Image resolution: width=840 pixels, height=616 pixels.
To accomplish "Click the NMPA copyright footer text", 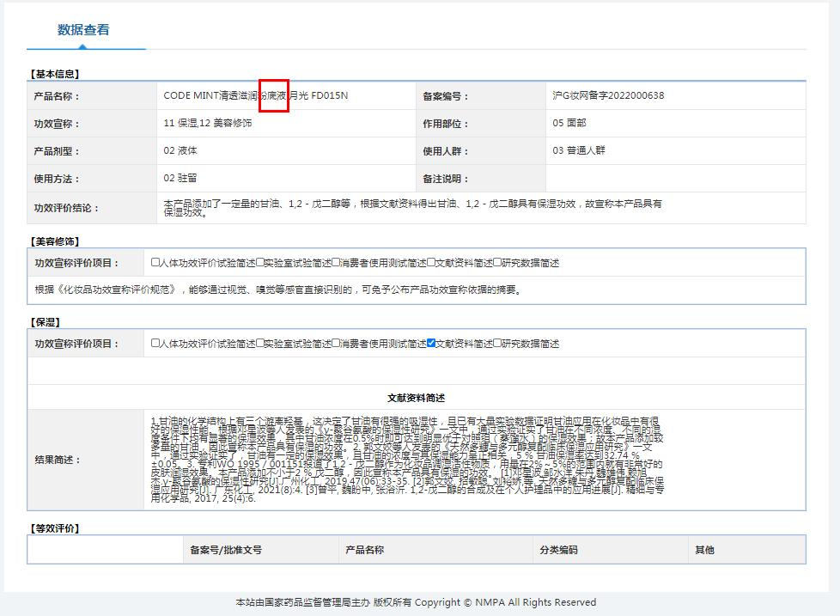I will click(x=416, y=602).
